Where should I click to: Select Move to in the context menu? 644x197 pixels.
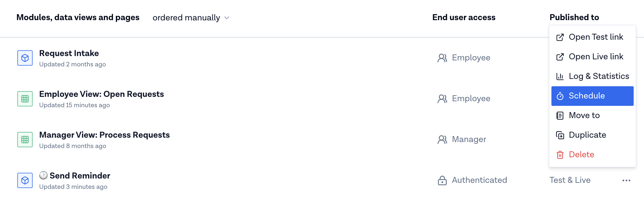[x=584, y=115]
